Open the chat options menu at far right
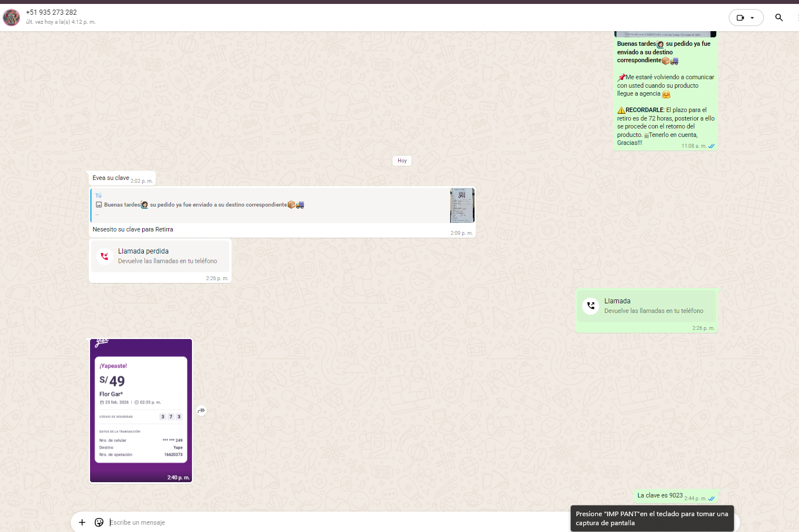The width and height of the screenshot is (799, 532). pos(797,18)
